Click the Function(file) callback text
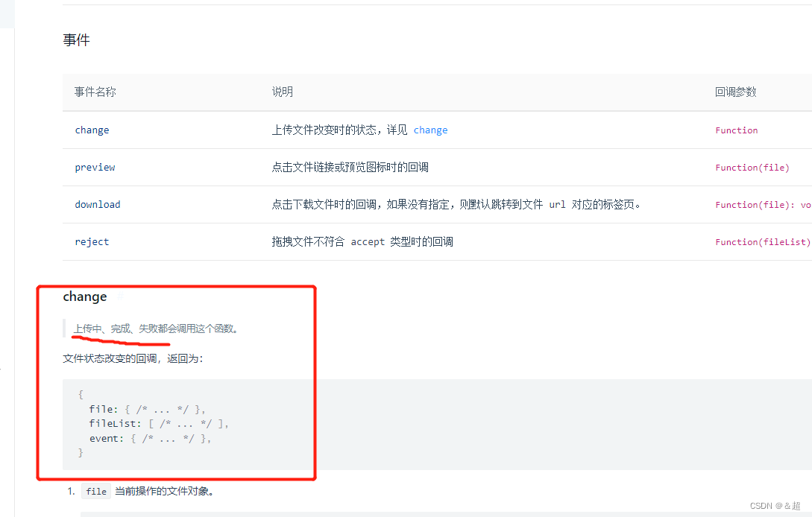The image size is (812, 517). [752, 167]
